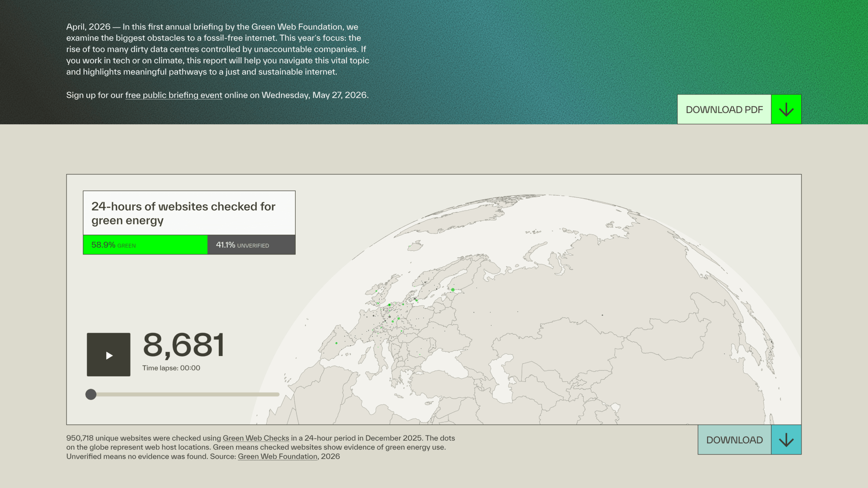Click the teal arrow beside DOWNLOAD
This screenshot has height=488, width=868.
click(786, 440)
